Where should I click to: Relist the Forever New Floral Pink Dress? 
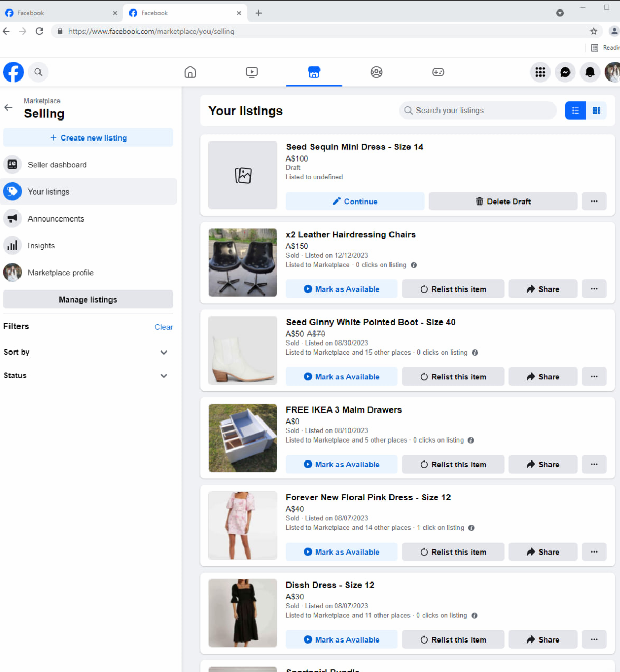[453, 552]
